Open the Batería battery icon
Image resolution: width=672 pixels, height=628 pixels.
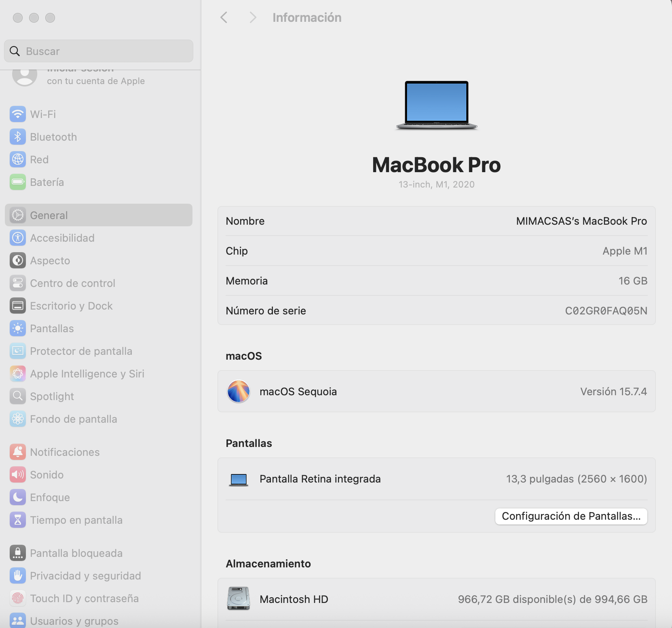click(17, 182)
